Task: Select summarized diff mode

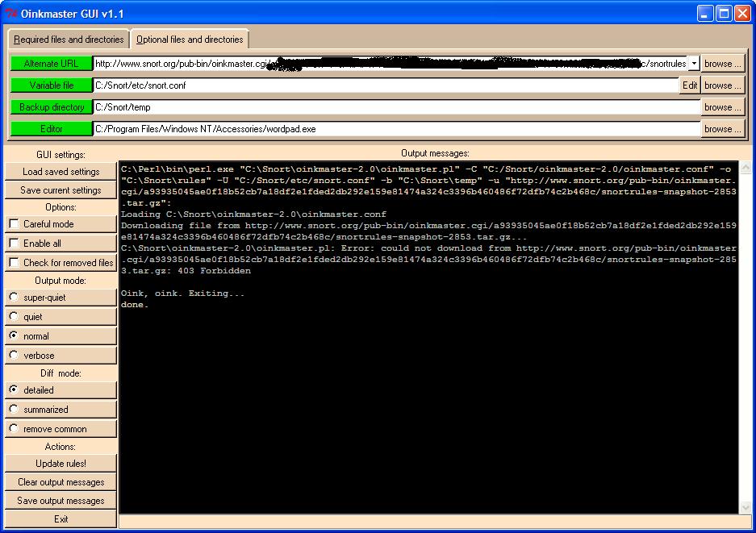Action: coord(14,410)
